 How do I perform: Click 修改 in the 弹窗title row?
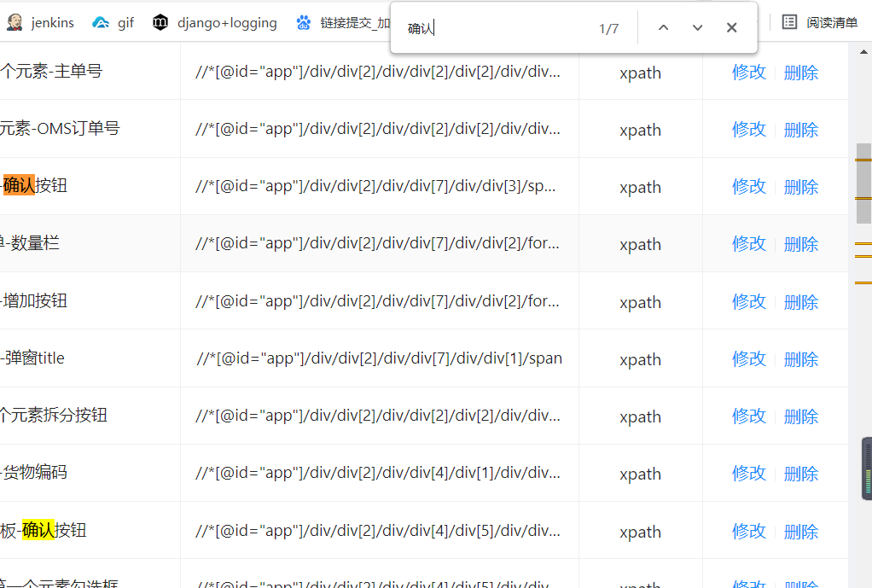pyautogui.click(x=749, y=359)
